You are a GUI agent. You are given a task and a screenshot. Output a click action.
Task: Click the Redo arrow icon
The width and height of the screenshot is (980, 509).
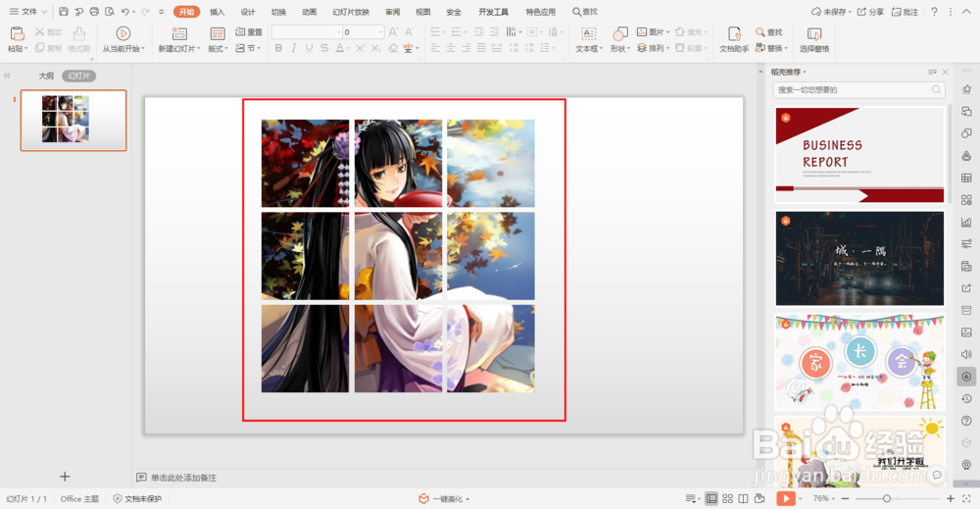coord(145,11)
